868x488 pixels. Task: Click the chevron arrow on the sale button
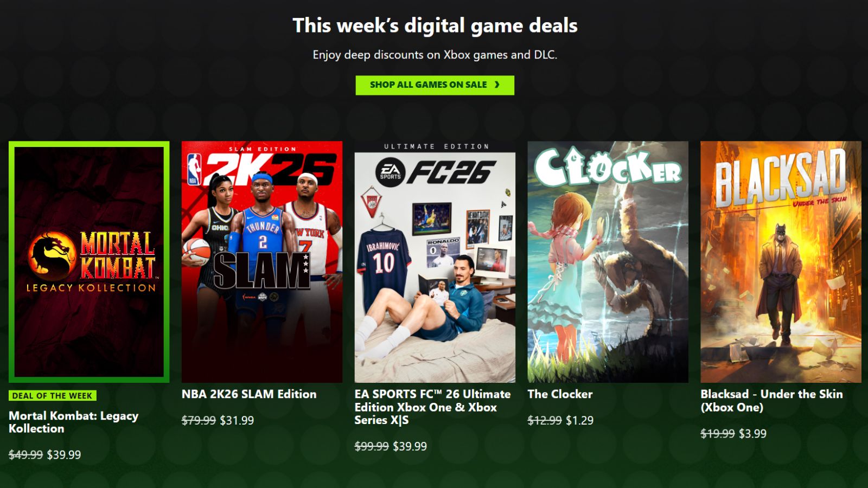[x=496, y=85]
